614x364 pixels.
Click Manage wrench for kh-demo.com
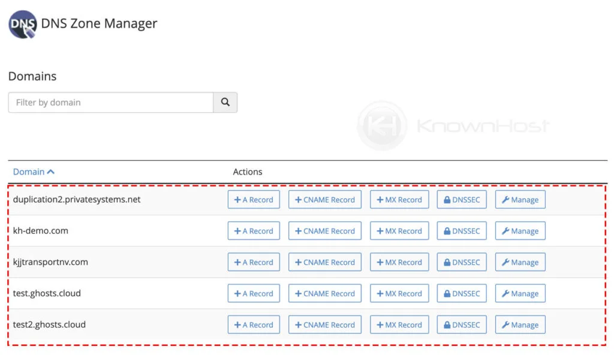point(520,231)
